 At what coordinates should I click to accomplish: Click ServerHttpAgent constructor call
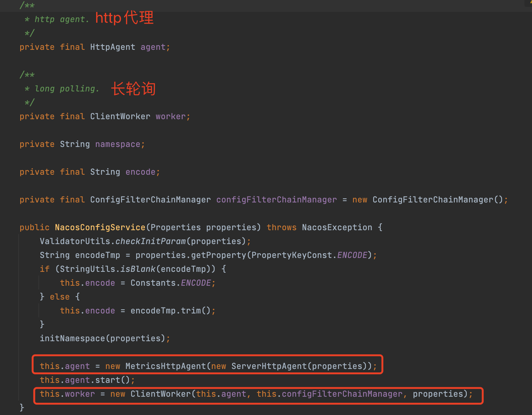[x=269, y=366]
